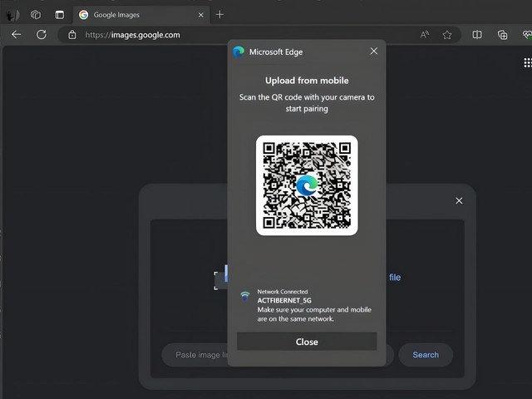532x399 pixels.
Task: Click the QR code image
Action: (307, 185)
